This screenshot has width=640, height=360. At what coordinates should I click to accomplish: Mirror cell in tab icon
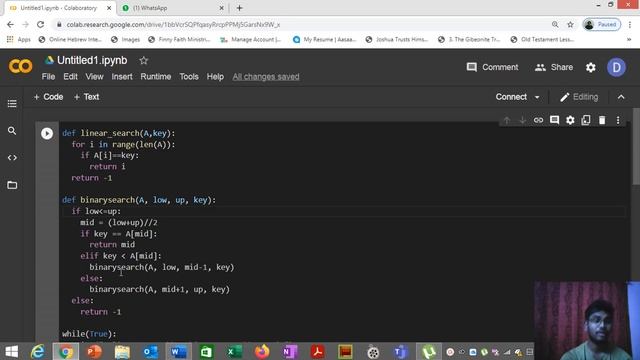[x=586, y=120]
